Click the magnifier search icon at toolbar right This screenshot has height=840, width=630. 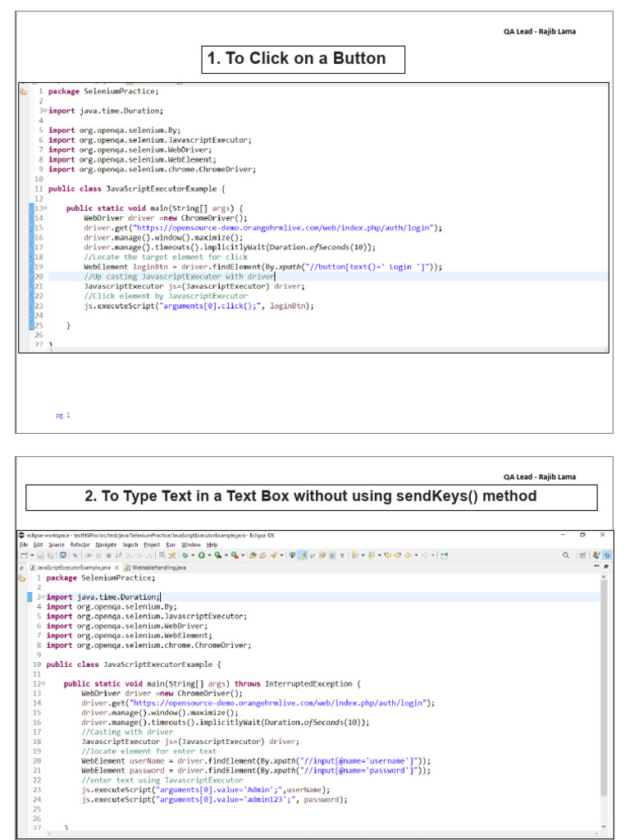[566, 555]
